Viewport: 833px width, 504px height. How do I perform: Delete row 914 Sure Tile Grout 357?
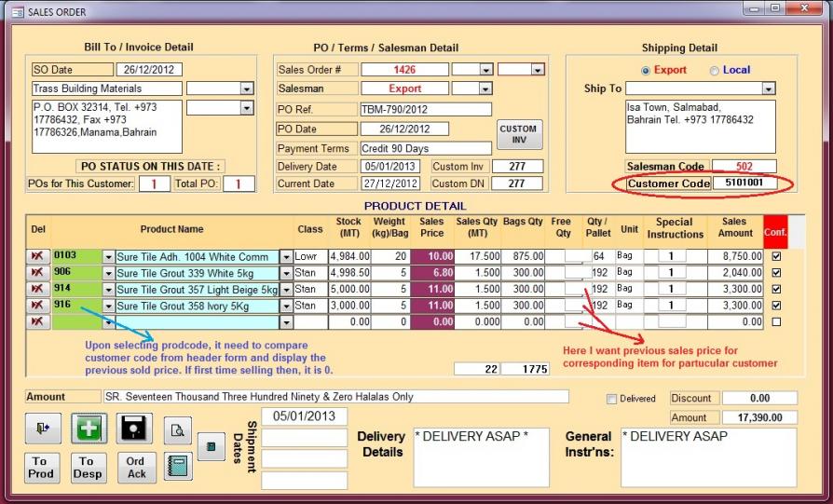click(37, 290)
